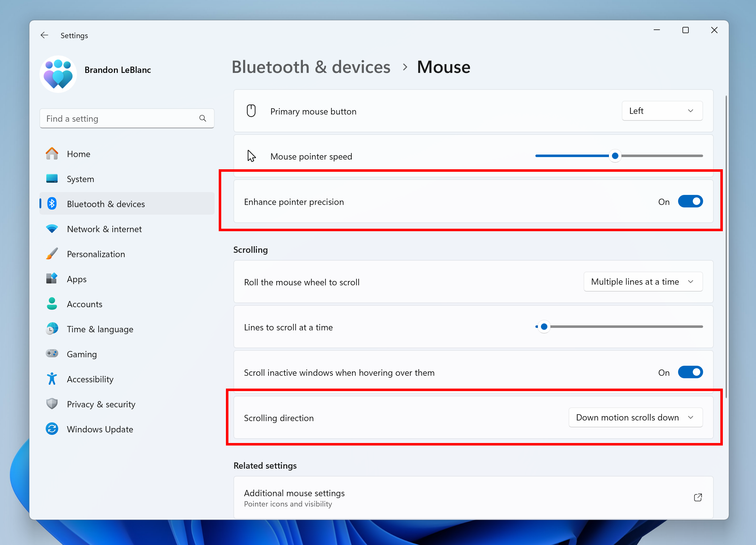Enable Enhance pointer precision setting
This screenshot has height=545, width=756.
click(690, 202)
